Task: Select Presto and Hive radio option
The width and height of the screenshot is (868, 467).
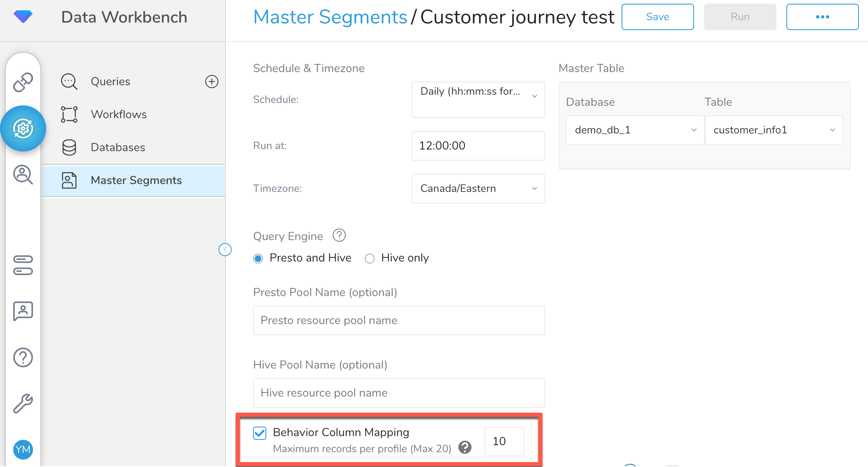Action: 258,259
